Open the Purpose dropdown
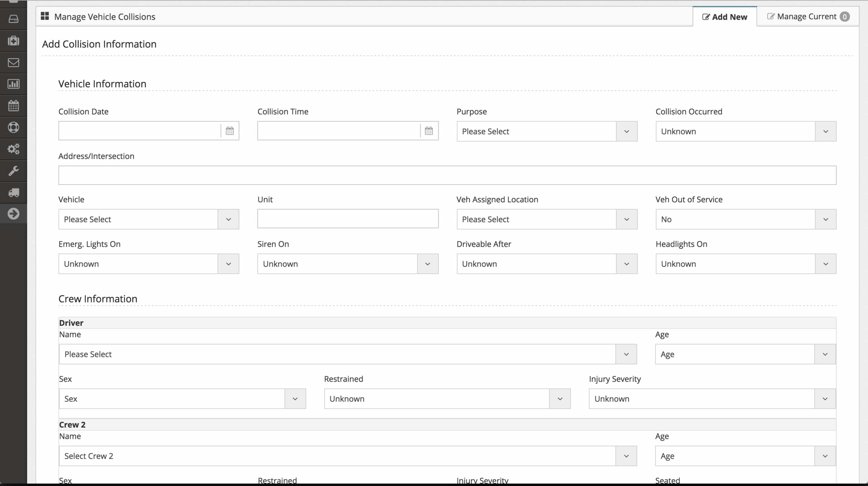Screen dimensions: 868x486 pyautogui.click(x=547, y=131)
